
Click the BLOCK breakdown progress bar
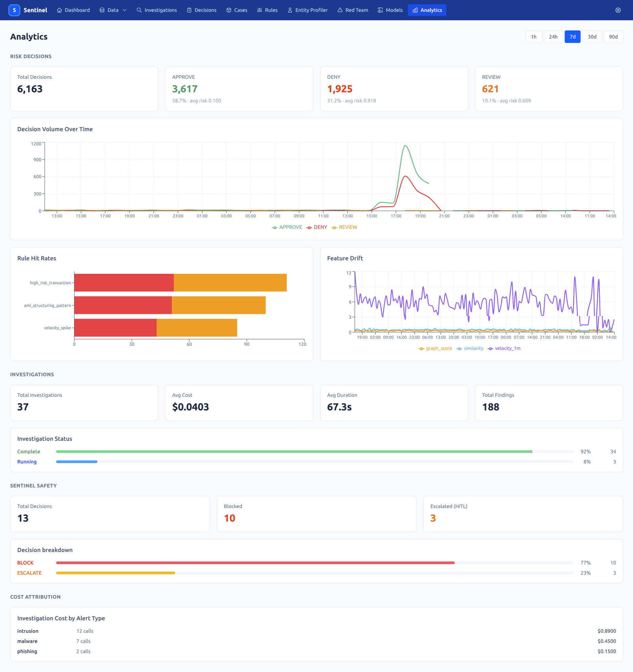coord(315,563)
